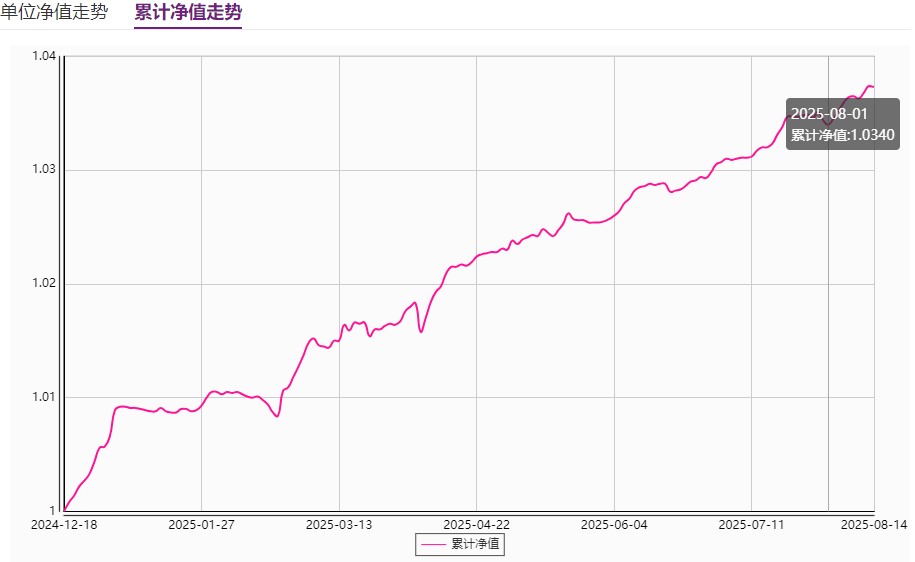Select the 2025-06-04 x-axis date label
This screenshot has height=562, width=915.
[x=614, y=524]
